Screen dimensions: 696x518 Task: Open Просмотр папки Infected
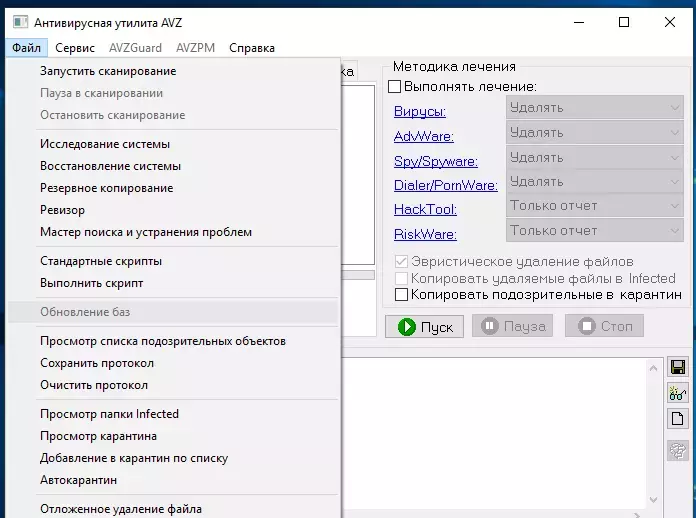point(173,414)
